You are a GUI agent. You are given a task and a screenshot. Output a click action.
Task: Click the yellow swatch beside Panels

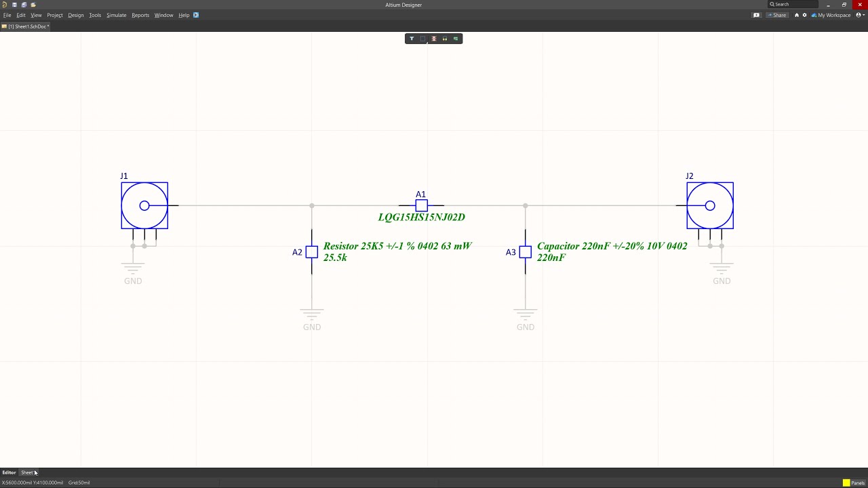pos(846,483)
